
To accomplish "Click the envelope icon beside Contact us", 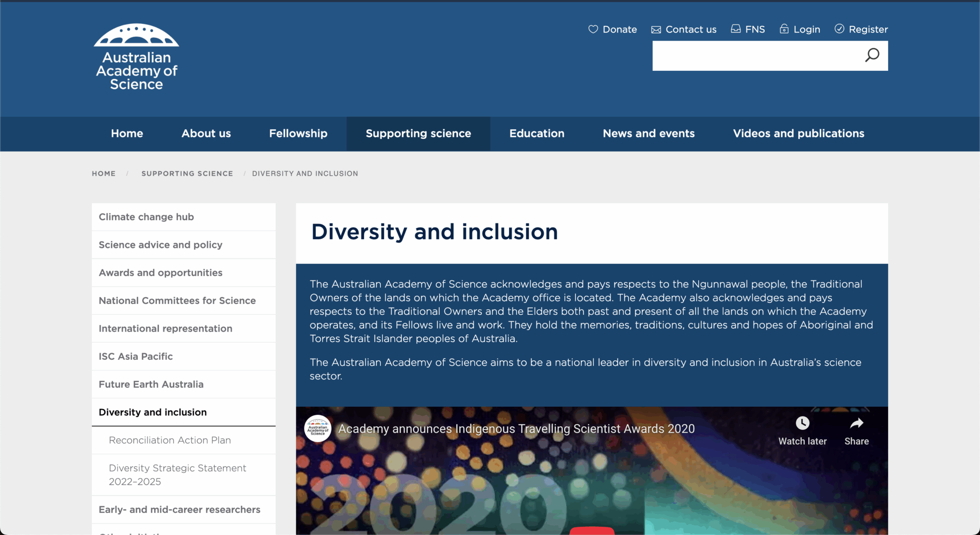I will 656,30.
